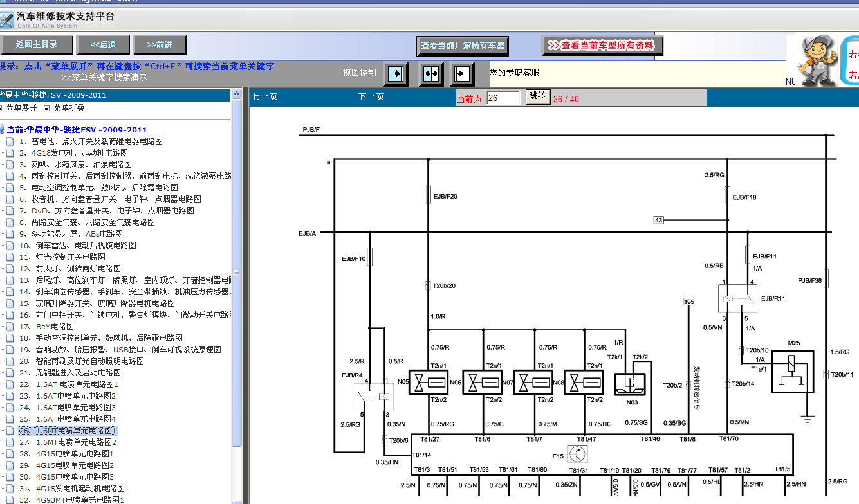
Task: Open 31、4G15发电机起动机电路图
Action: [71, 489]
